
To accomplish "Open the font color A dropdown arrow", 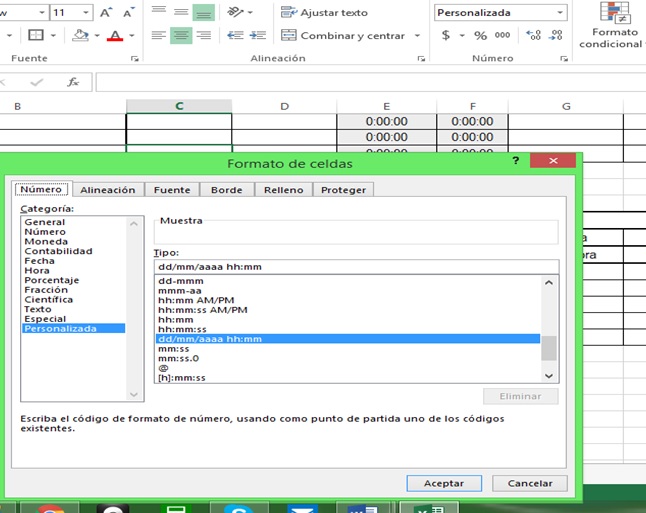I will pos(132,36).
